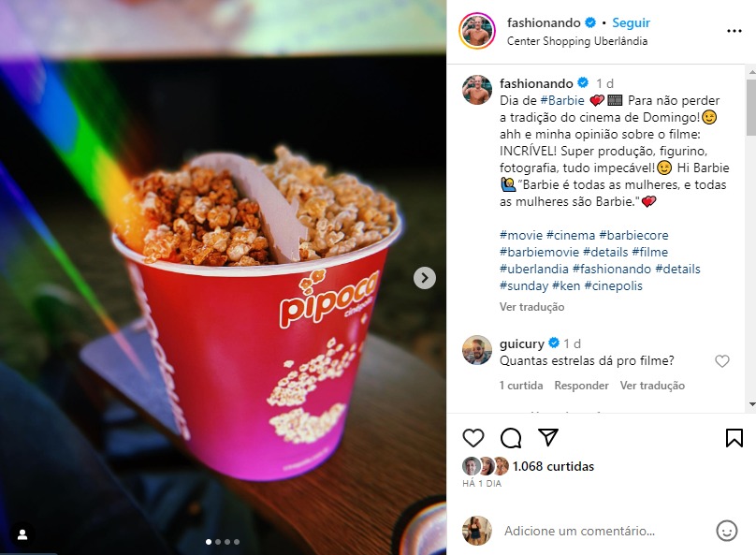
Task: Open comments via the speech bubble icon
Action: click(x=511, y=438)
